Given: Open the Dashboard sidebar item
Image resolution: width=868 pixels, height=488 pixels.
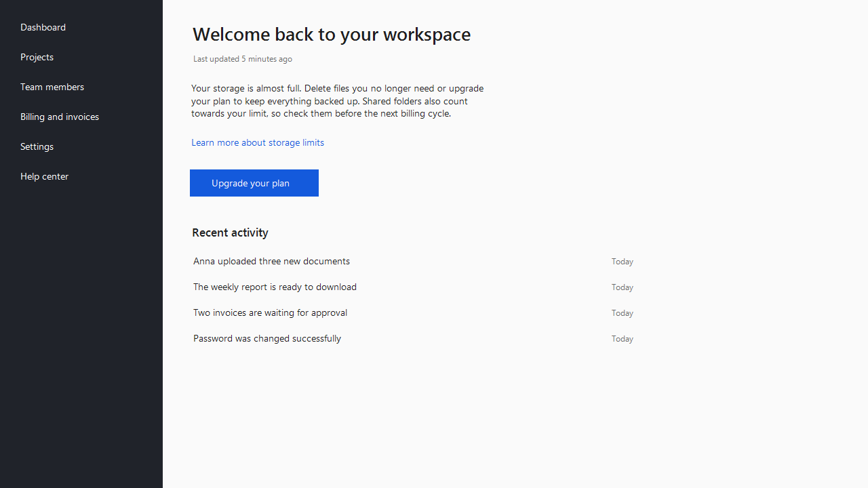Looking at the screenshot, I should (x=43, y=27).
